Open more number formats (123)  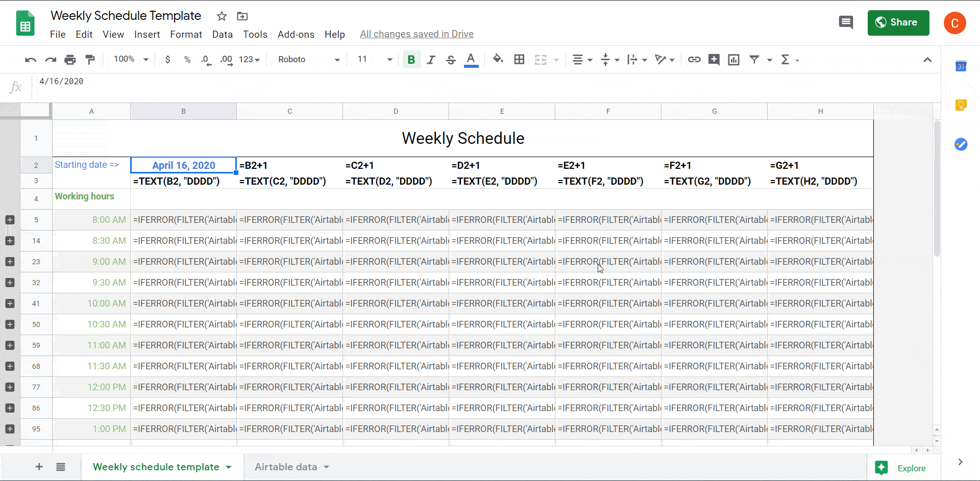coord(250,59)
